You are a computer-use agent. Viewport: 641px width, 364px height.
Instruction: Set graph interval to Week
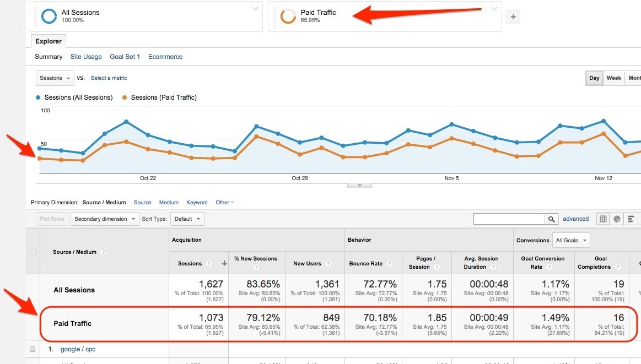coord(613,78)
